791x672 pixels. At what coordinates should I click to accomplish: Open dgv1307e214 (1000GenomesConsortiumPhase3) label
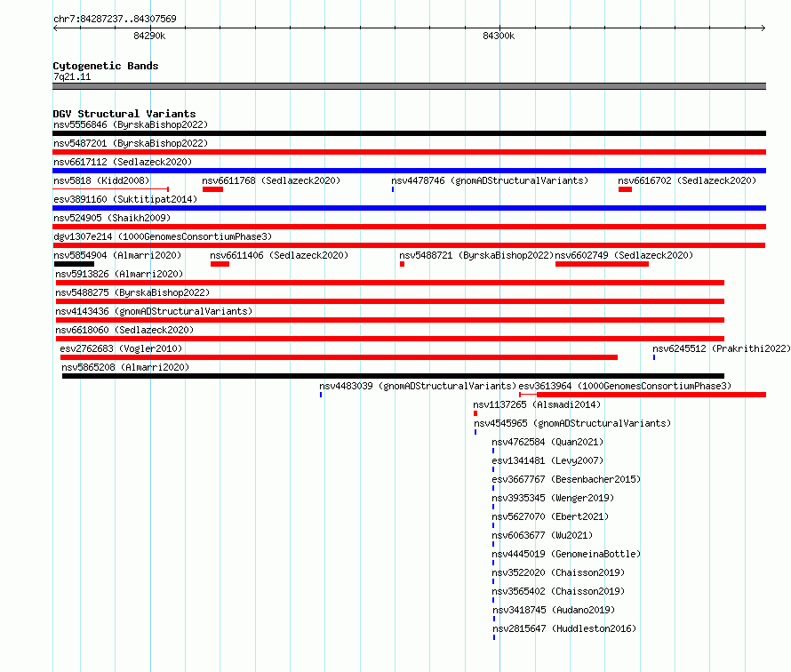point(163,236)
